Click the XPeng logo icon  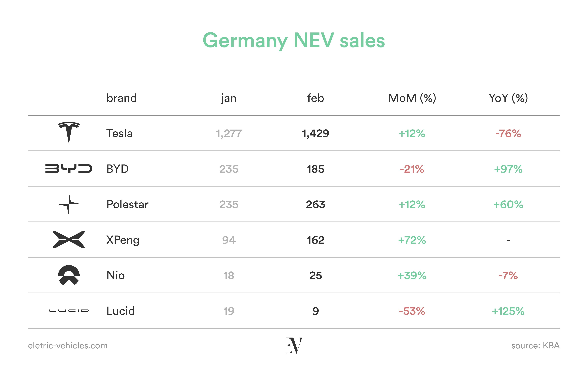click(69, 239)
